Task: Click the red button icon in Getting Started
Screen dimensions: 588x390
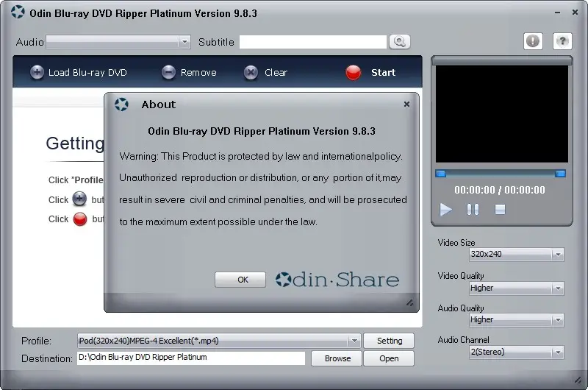Action: click(80, 219)
